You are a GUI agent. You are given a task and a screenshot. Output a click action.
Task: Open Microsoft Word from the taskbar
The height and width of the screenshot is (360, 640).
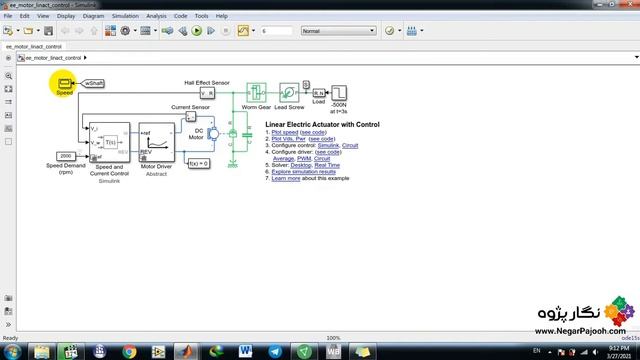coord(245,351)
